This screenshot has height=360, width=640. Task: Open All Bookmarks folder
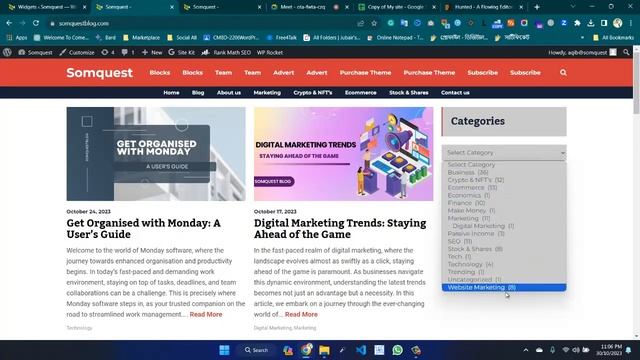613,38
